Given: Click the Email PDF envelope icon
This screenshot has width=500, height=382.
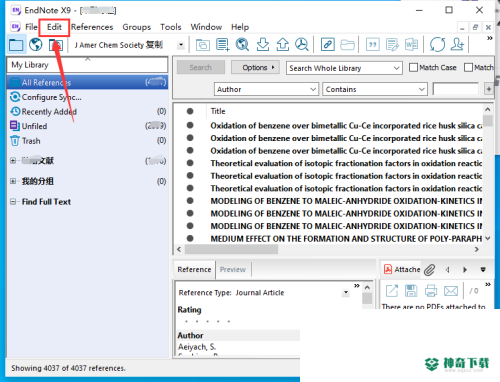Looking at the screenshot, I should coord(451,291).
